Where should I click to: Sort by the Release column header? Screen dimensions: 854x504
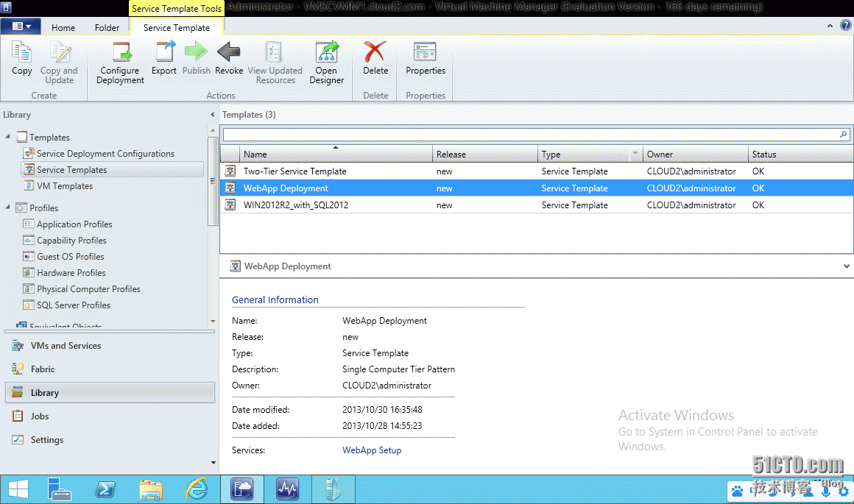pos(484,154)
